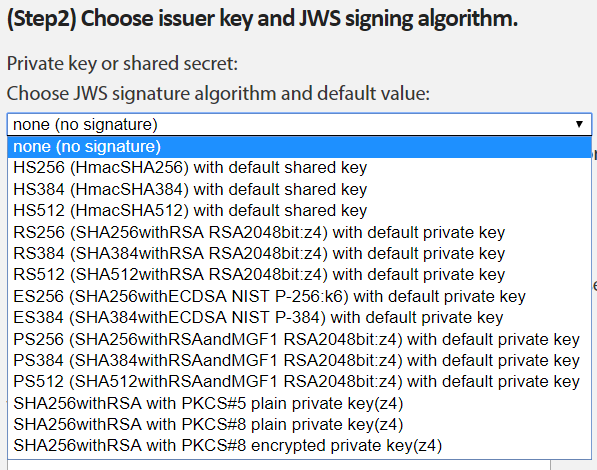Choose SHA256withRSA with PKCS#5 plain private key
597x470 pixels.
point(300,403)
